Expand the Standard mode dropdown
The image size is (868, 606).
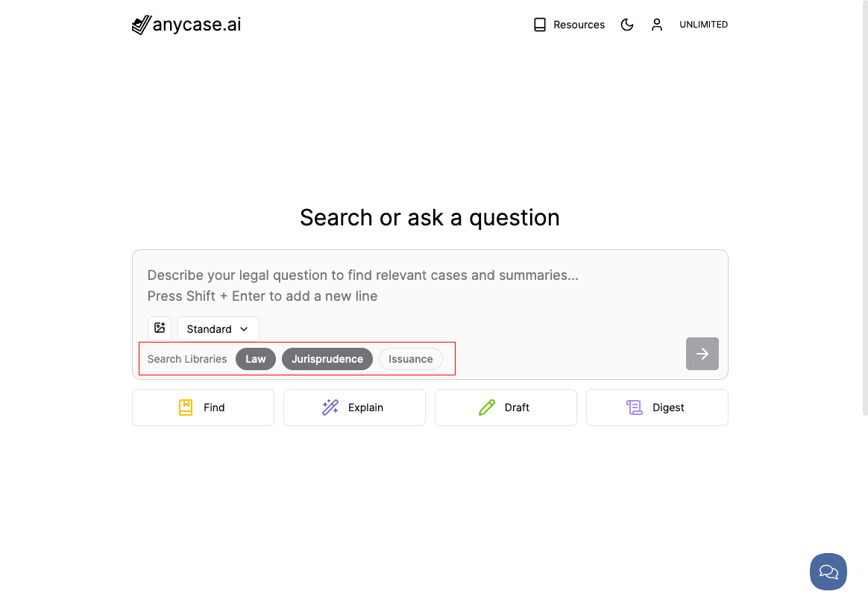[x=218, y=329]
